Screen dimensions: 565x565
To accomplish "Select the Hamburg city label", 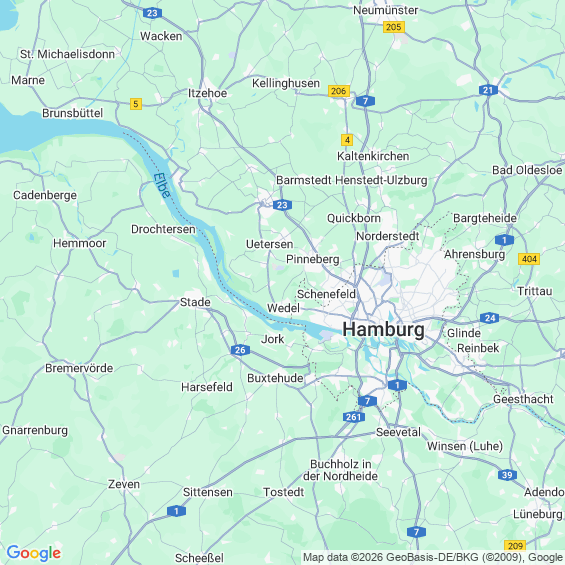I will point(383,329).
